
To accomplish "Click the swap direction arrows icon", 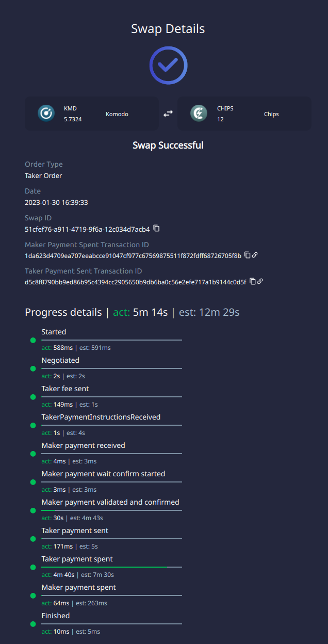I will (x=168, y=113).
